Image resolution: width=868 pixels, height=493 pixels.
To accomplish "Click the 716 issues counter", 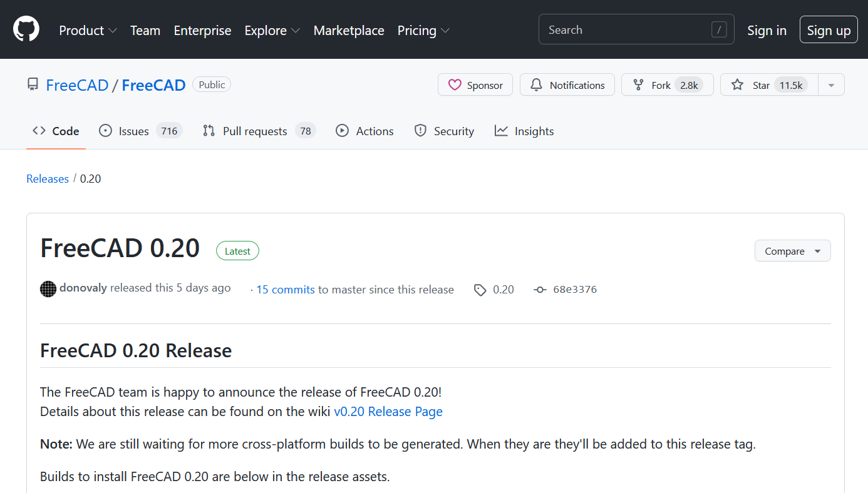I will pos(169,131).
